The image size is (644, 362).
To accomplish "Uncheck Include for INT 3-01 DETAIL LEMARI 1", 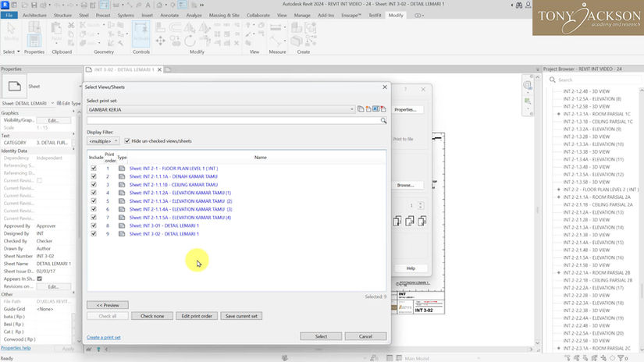I will coord(94,225).
